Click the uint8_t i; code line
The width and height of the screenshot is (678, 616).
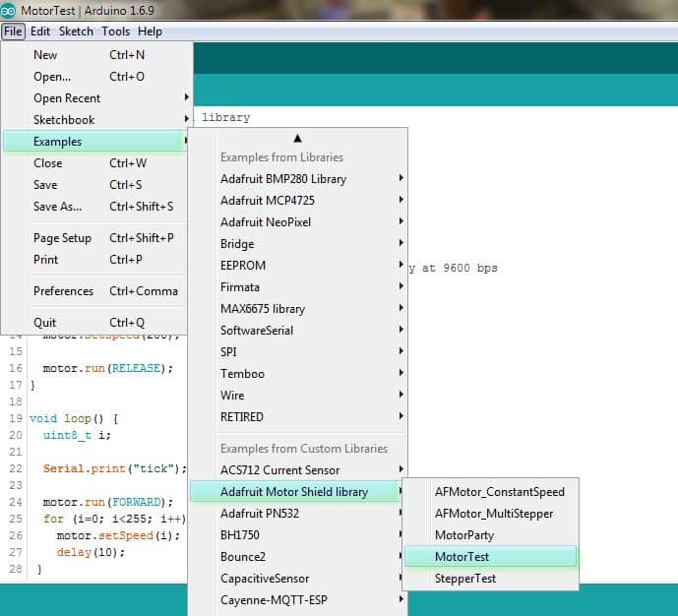77,435
